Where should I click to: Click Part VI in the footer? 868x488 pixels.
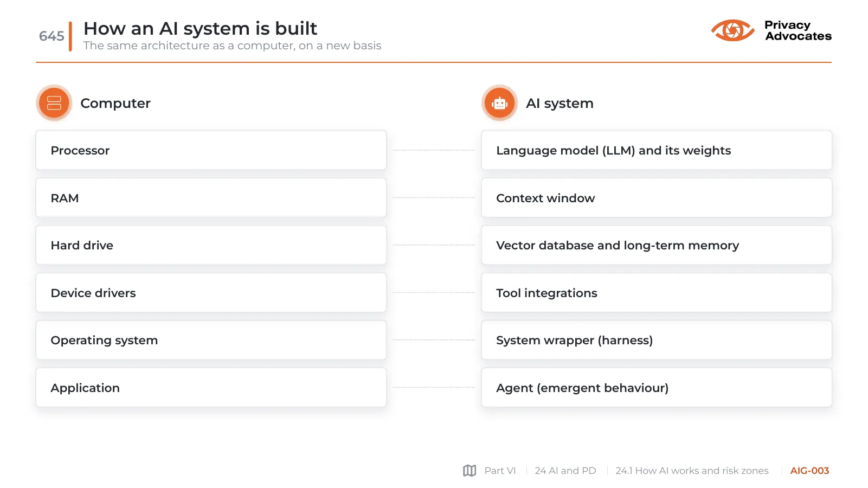coord(500,471)
